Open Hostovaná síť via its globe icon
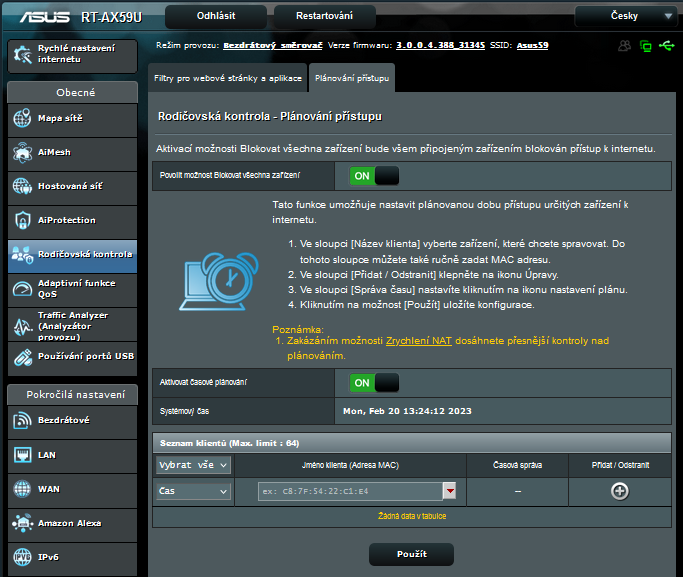Image resolution: width=683 pixels, height=577 pixels. (22, 187)
